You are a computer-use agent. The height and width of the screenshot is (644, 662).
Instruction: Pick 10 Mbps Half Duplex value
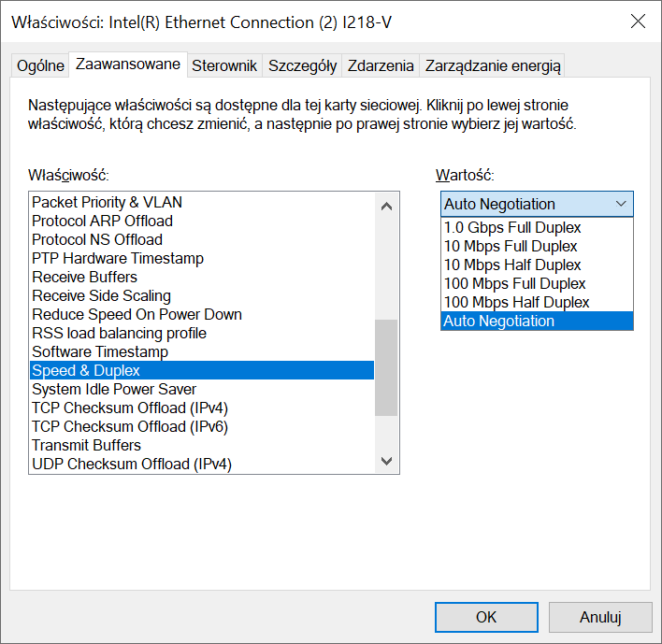[512, 265]
